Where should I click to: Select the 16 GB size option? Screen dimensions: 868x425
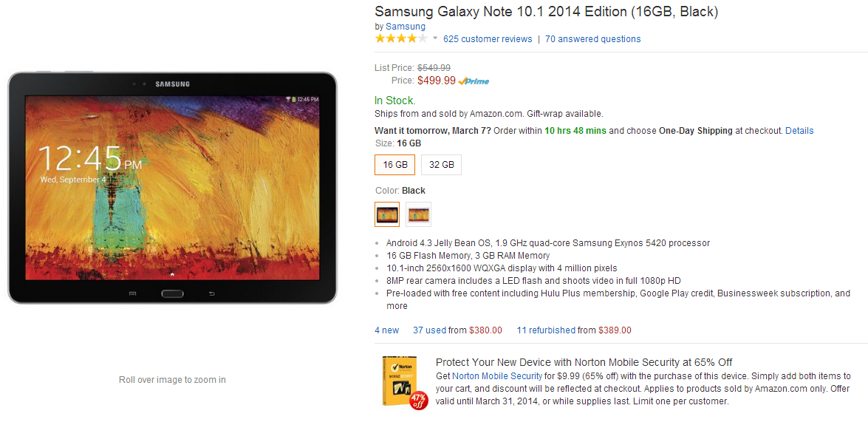point(395,165)
